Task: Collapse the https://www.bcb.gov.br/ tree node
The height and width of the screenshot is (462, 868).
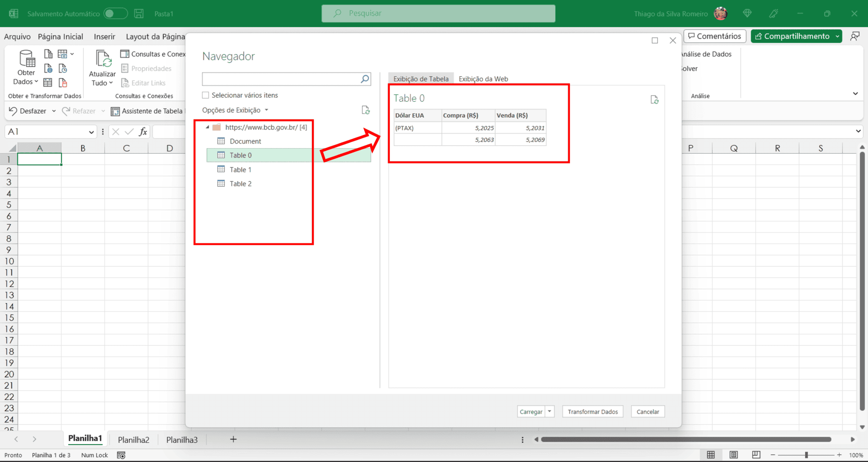Action: coord(207,127)
